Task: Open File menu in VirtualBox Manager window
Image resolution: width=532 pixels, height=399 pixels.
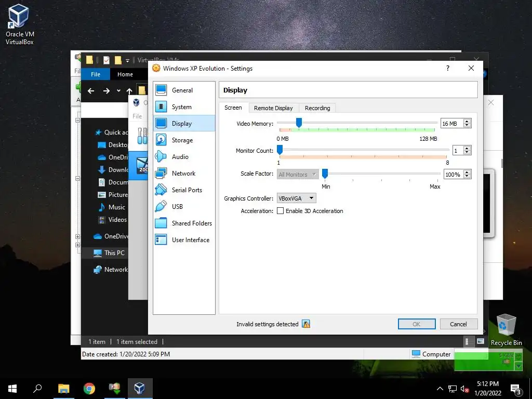Action: [137, 116]
